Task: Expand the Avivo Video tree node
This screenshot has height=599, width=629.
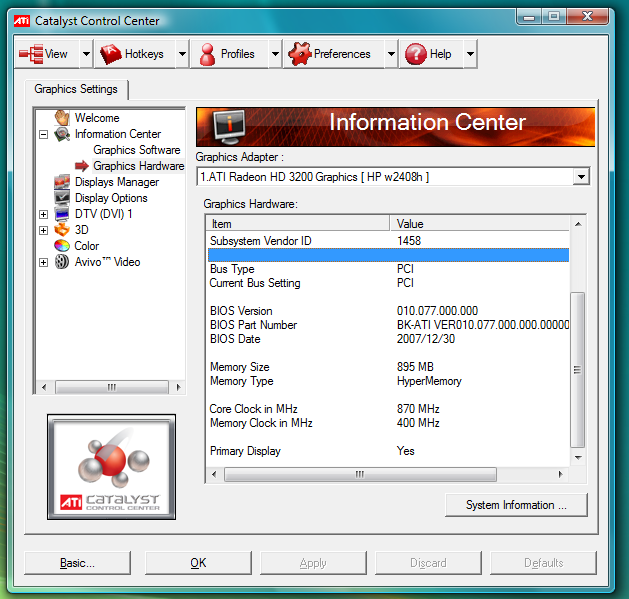Action: point(44,262)
